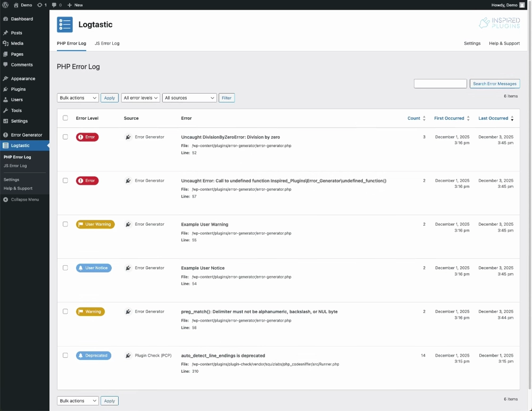Click the User Warning badge
Viewport: 532px width, 411px height.
(95, 224)
